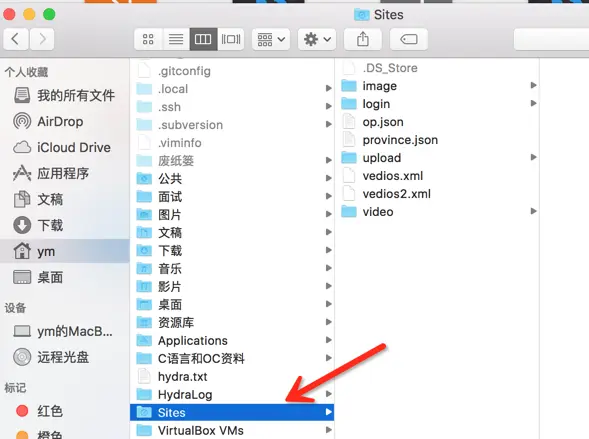Select the 影片 folder
This screenshot has height=439, width=589.
[232, 287]
